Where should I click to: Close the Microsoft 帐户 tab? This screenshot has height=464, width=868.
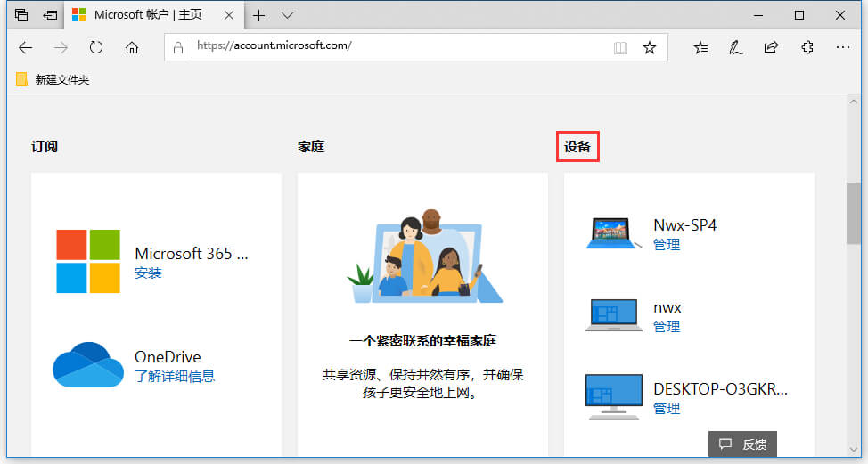[229, 15]
